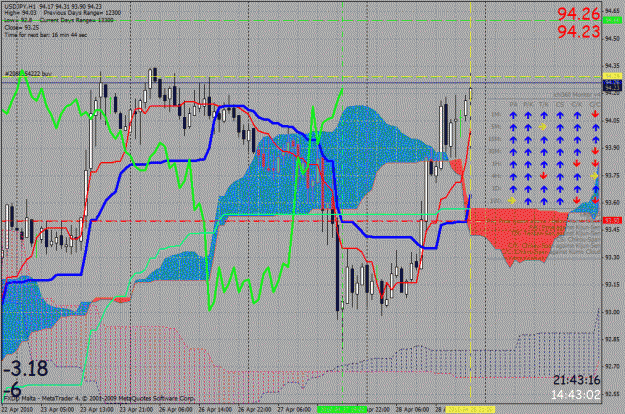
Task: Click the yellow arrow starting the bottom monitor row
Action: pyautogui.click(x=512, y=201)
